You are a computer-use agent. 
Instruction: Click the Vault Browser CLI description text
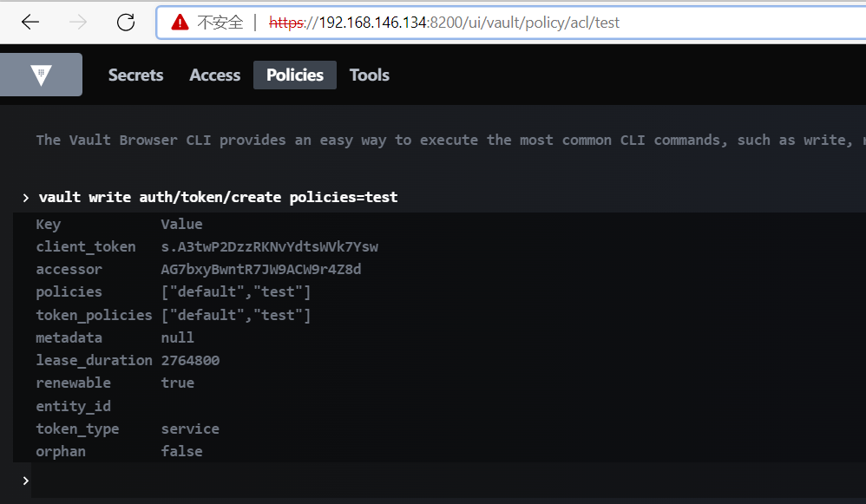(434, 141)
